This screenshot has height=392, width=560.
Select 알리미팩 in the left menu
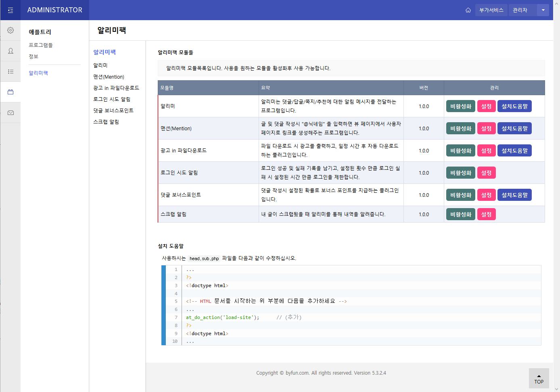[x=38, y=73]
